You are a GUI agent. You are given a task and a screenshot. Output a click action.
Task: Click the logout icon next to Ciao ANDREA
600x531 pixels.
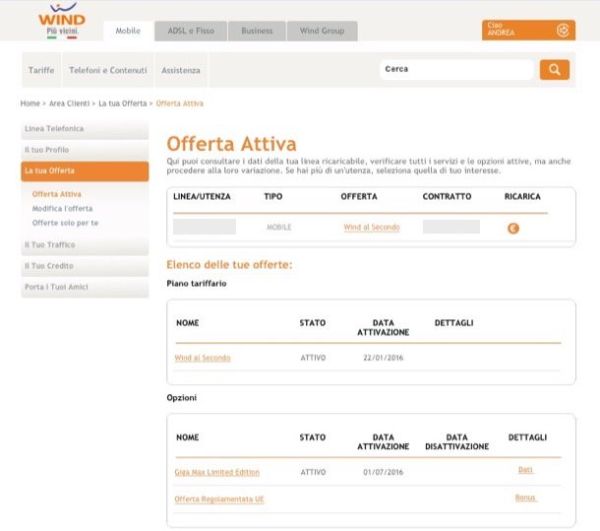tap(563, 30)
